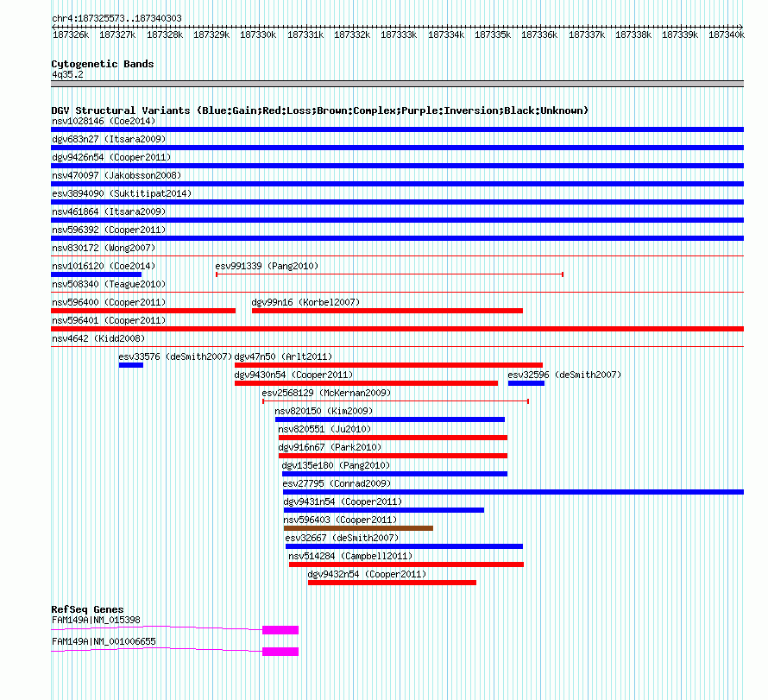Click the dgv99n16 (Korbel2007) label
The image size is (768, 700).
(x=305, y=302)
